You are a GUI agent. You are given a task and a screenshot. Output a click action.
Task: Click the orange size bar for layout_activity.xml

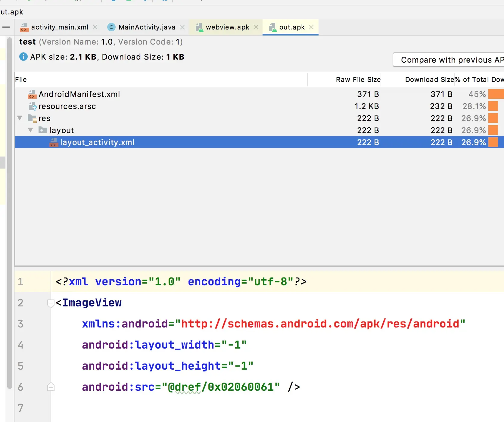tap(493, 142)
